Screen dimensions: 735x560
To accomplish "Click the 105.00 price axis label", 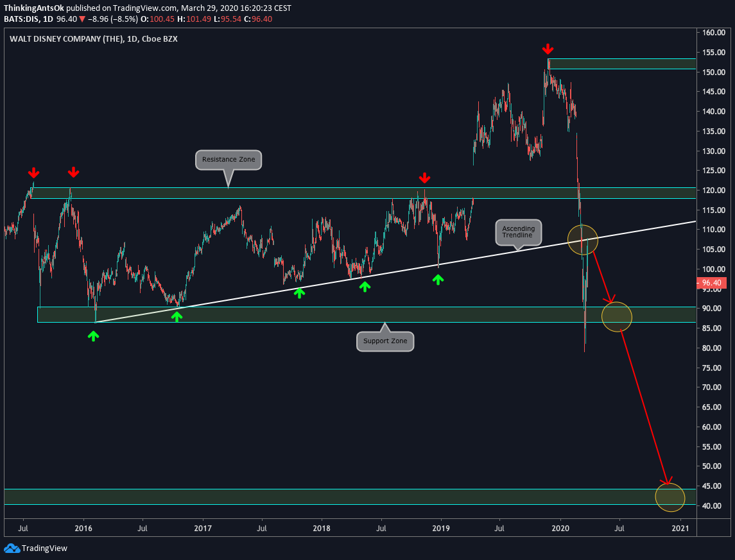I will 714,250.
